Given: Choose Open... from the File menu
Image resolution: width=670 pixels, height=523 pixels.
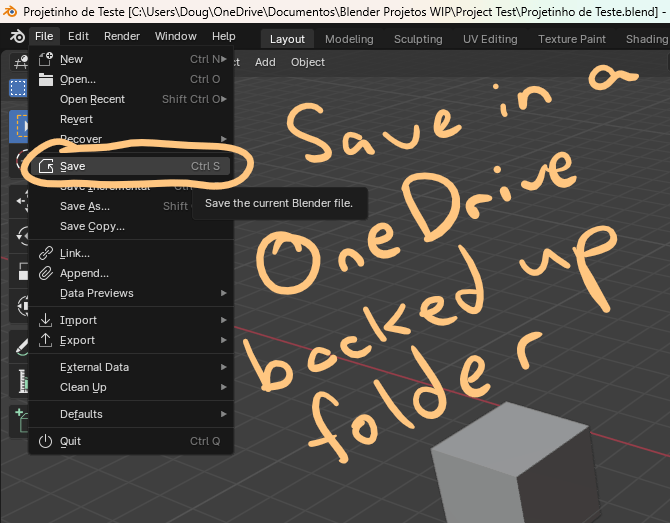Looking at the screenshot, I should [x=131, y=79].
